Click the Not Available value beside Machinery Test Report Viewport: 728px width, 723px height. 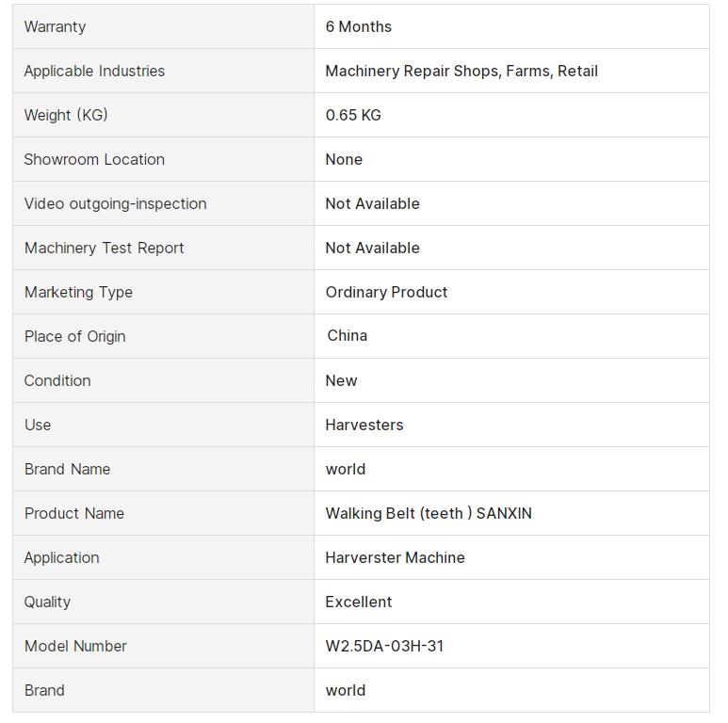(372, 248)
